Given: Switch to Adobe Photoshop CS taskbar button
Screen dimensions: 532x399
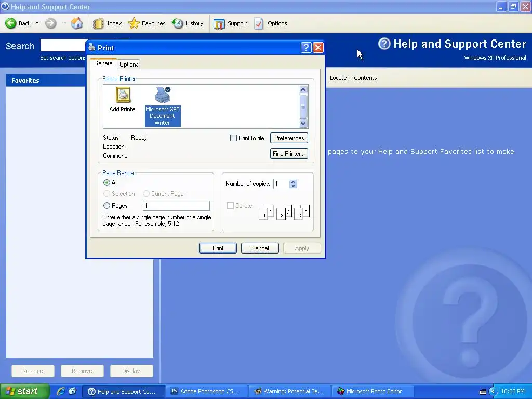Looking at the screenshot, I should tap(206, 392).
